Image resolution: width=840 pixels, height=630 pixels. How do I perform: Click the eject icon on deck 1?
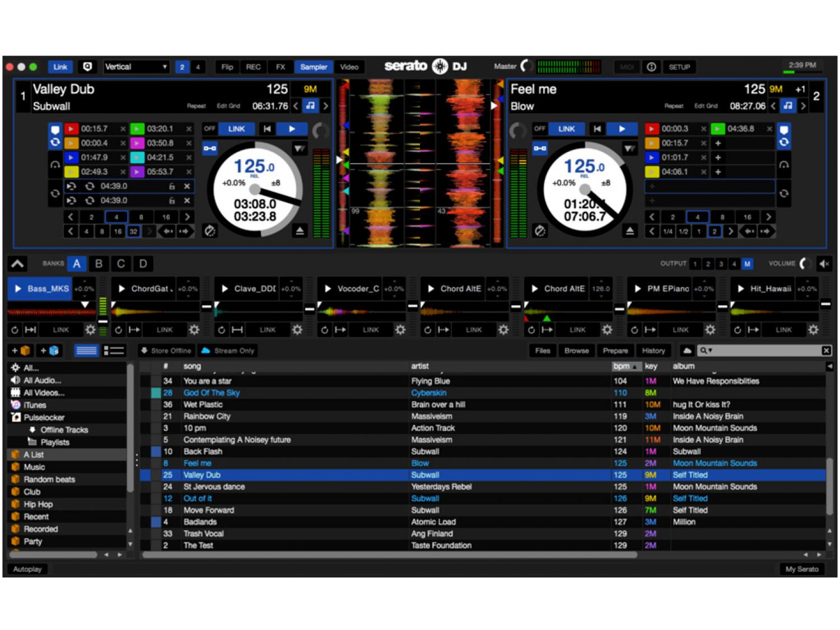(300, 231)
